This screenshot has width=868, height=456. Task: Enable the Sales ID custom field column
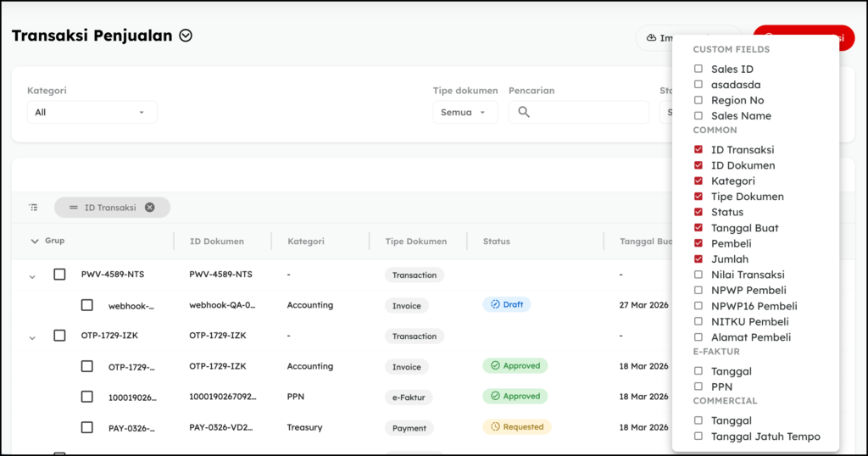pos(698,70)
